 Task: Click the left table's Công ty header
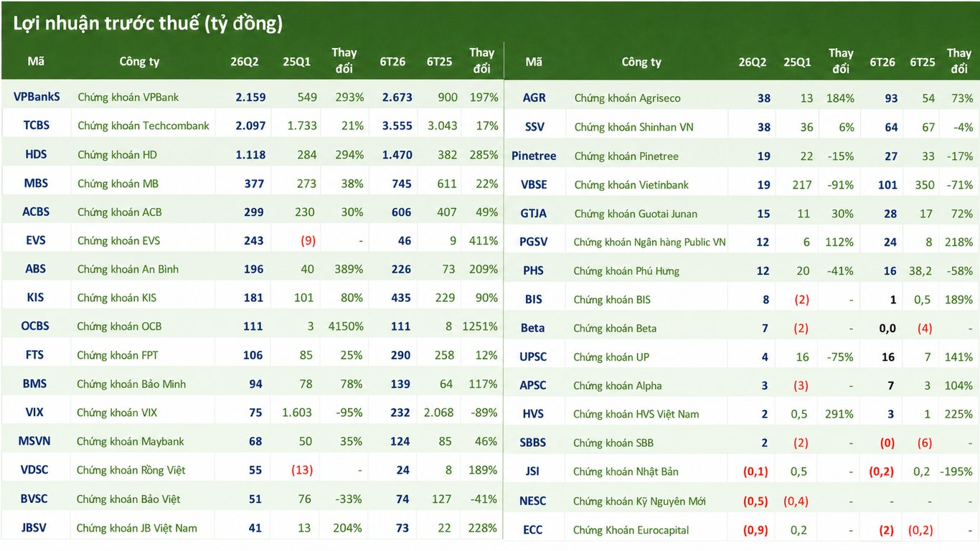139,62
